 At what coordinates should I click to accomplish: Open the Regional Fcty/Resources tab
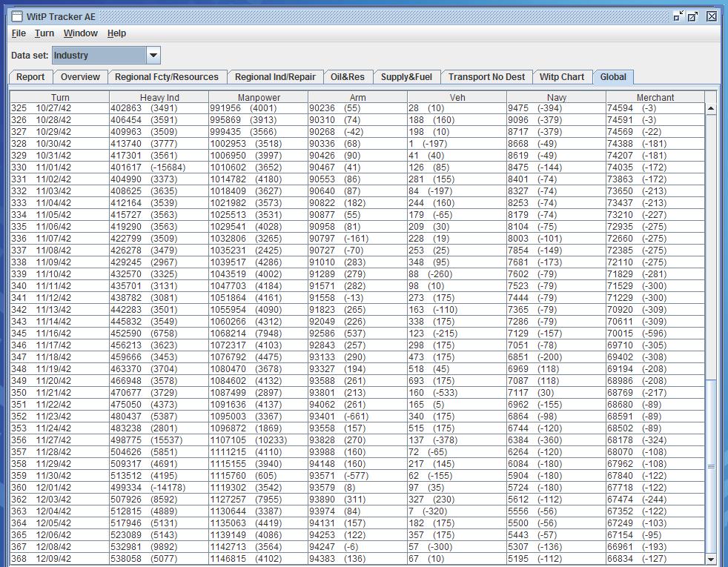(x=167, y=77)
